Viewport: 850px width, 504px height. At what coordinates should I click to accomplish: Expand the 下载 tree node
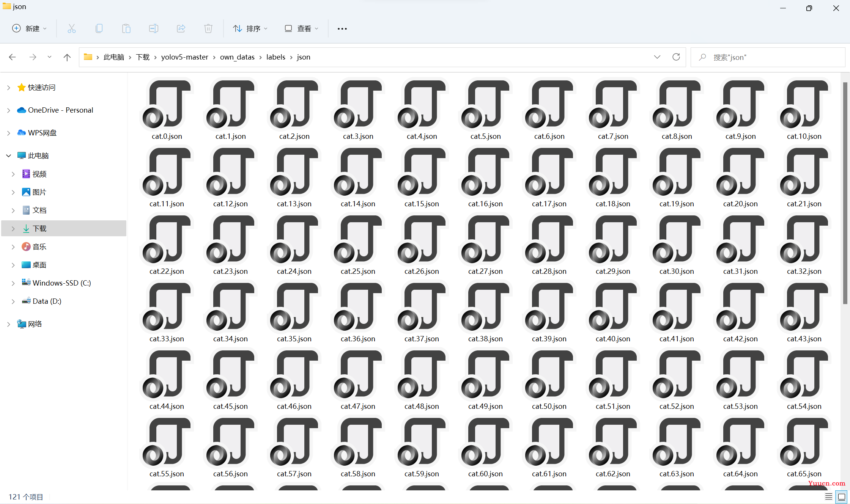(x=13, y=229)
